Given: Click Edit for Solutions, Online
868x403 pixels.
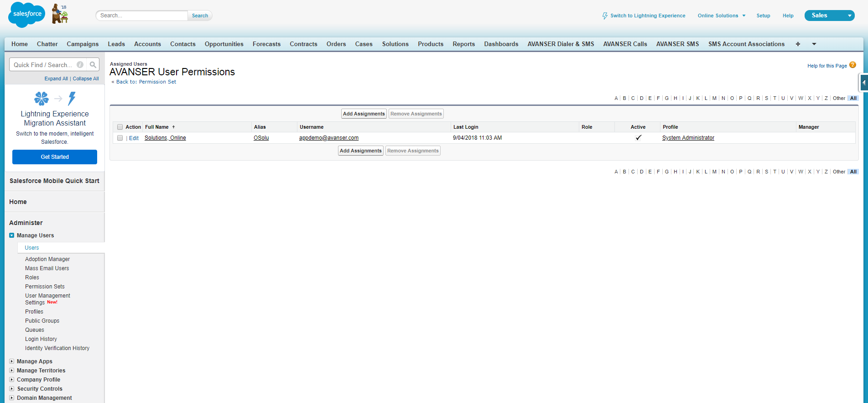Looking at the screenshot, I should (x=134, y=138).
